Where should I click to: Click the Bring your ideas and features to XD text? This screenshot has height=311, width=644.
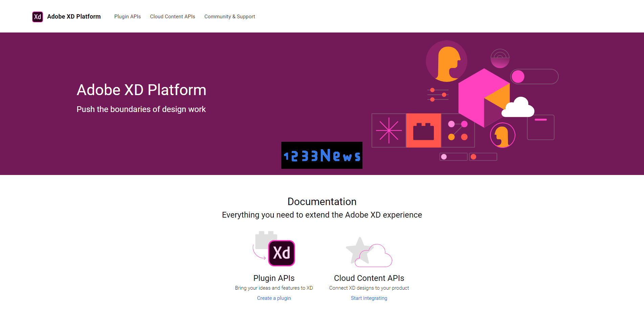pyautogui.click(x=274, y=288)
